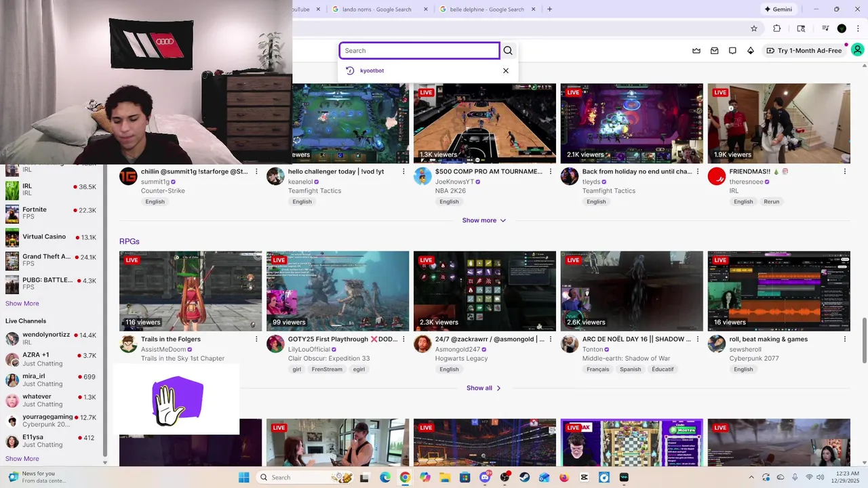Click the Chrome profile avatar
Image resolution: width=868 pixels, height=488 pixels.
pos(842,28)
